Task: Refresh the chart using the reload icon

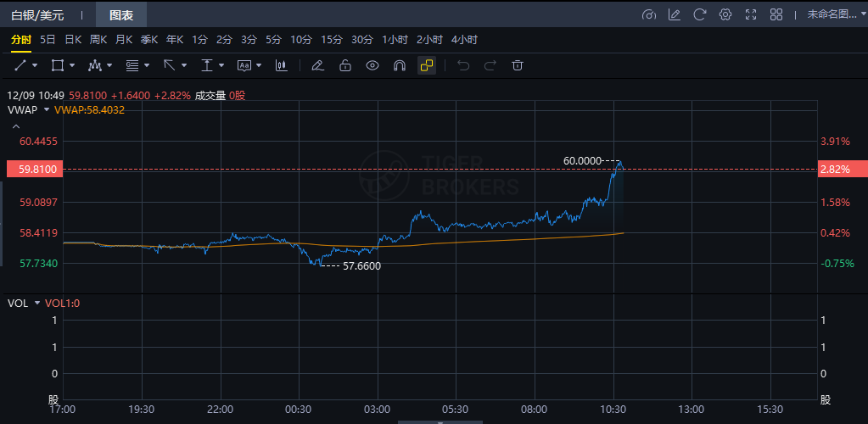Action: pos(699,14)
